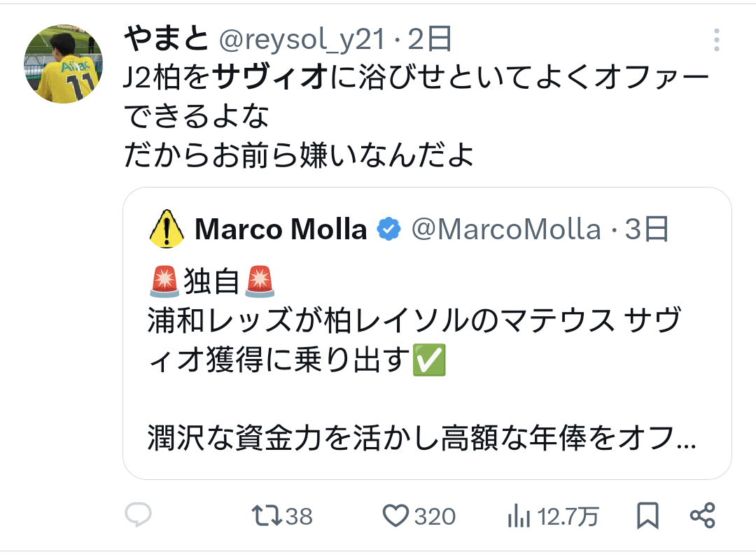The height and width of the screenshot is (559, 756).
Task: Open the three-dot more options menu
Action: click(716, 40)
